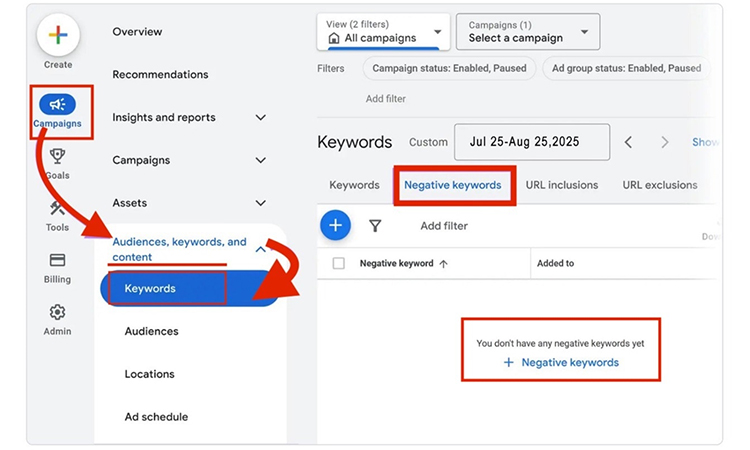
Task: Collapse Audiences, keywords, and content section
Action: click(x=261, y=249)
